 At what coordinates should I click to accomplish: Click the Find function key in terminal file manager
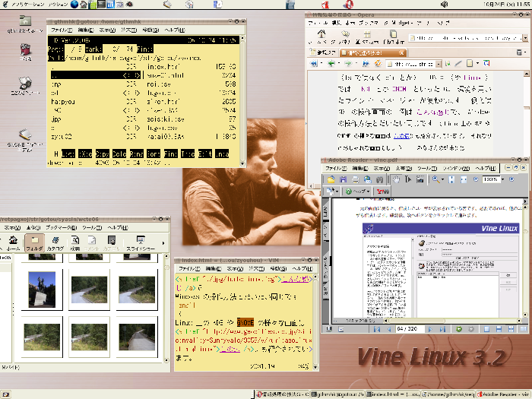coord(171,154)
